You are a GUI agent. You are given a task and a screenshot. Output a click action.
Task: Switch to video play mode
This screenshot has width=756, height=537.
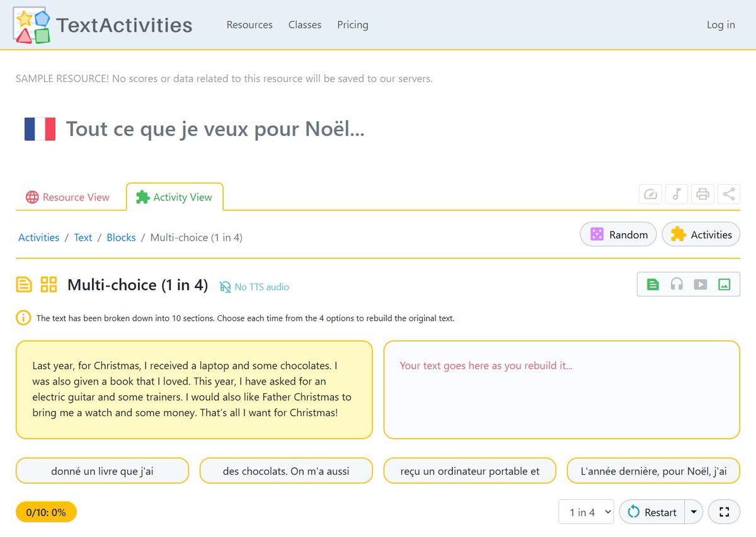click(701, 284)
